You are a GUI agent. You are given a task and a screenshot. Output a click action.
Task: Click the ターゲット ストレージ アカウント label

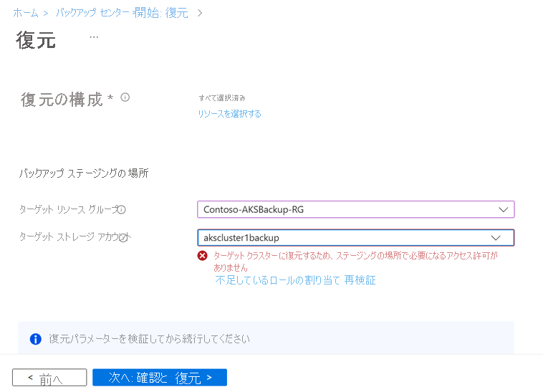[x=75, y=237]
